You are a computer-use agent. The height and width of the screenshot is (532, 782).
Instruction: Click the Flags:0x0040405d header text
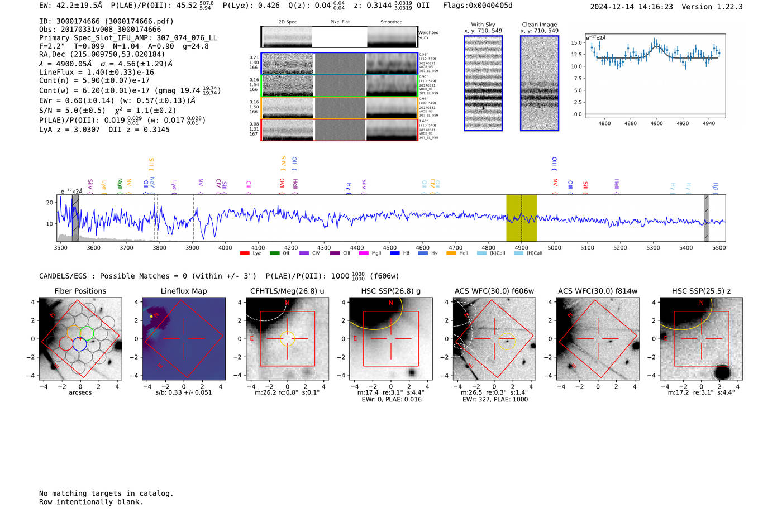point(478,6)
